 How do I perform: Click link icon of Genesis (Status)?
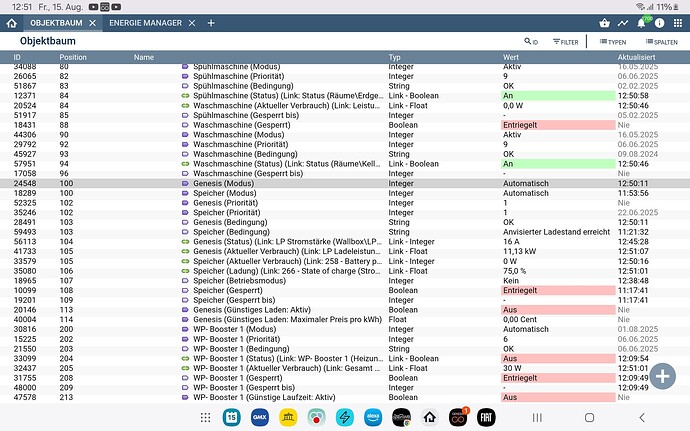coord(185,242)
